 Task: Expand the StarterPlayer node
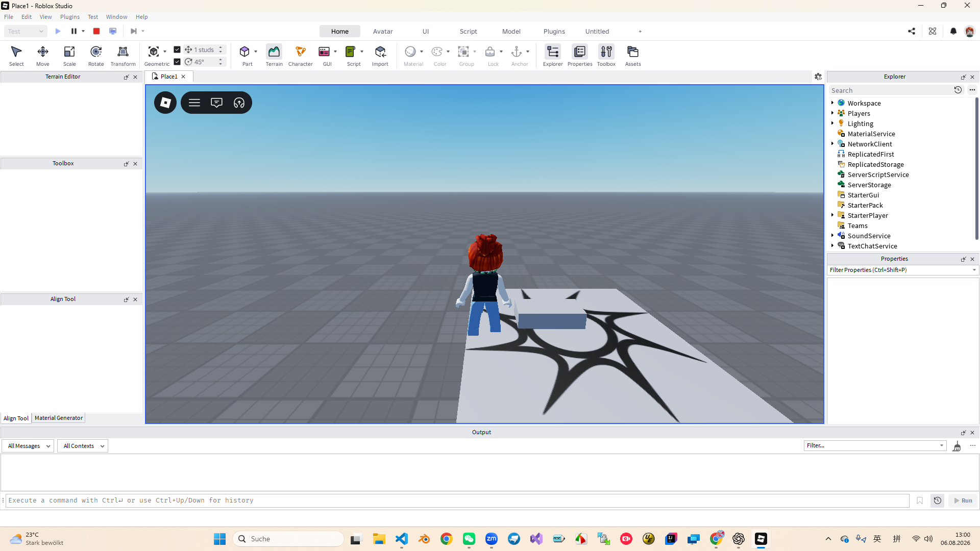pos(832,215)
